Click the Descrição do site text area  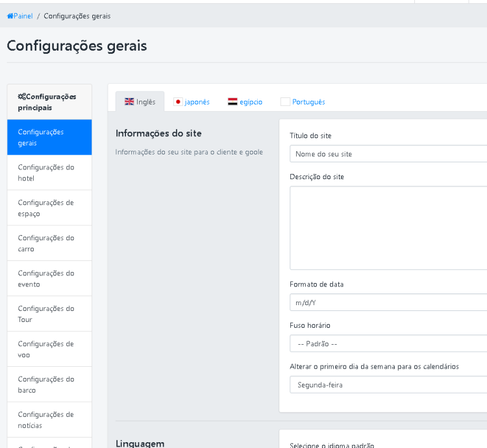(388, 227)
